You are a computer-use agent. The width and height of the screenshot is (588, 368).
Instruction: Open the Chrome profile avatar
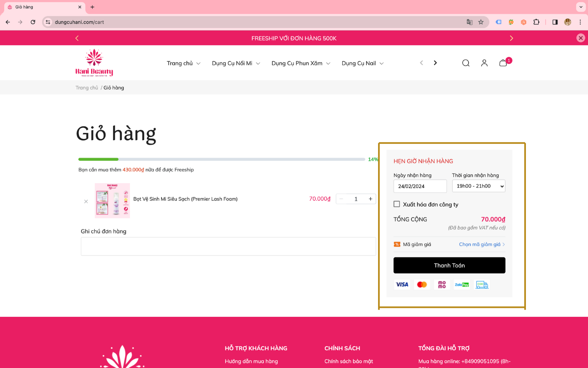point(568,22)
